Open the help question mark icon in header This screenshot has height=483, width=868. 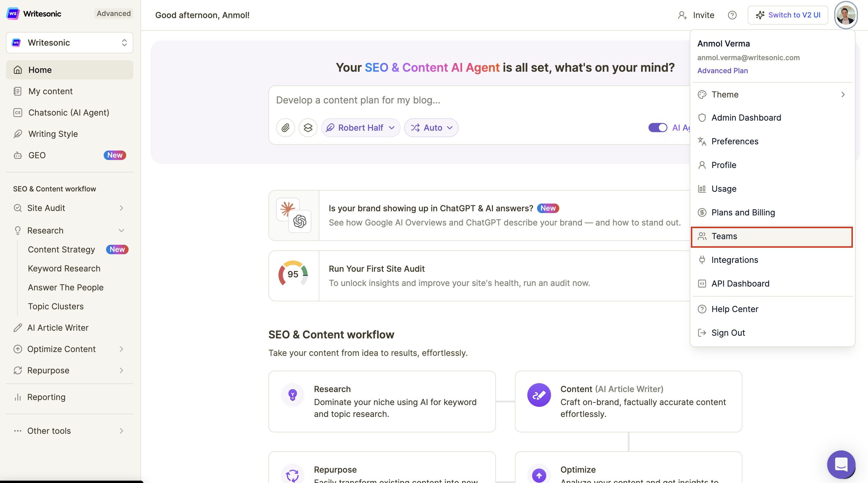[x=732, y=15]
